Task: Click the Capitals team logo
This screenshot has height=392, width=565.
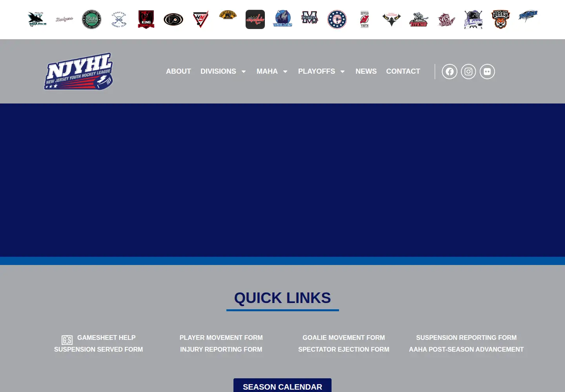Action: [x=255, y=19]
